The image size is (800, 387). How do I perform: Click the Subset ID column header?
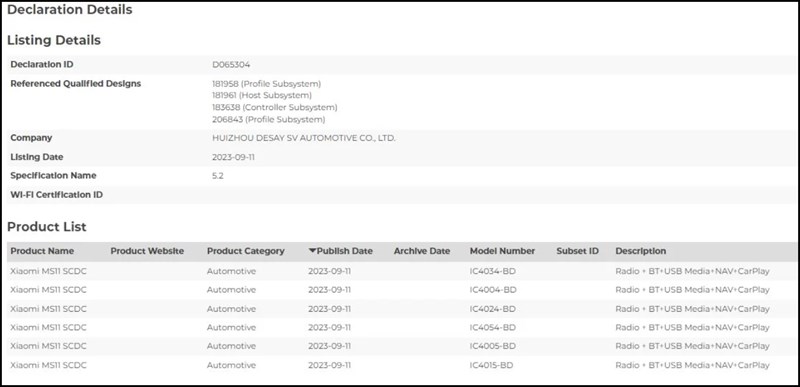[x=578, y=251]
